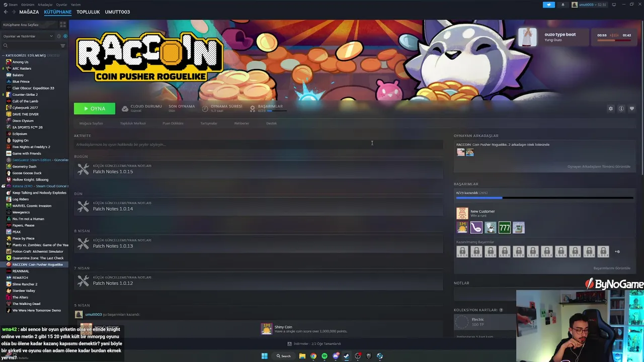Open the Mağaza Sayfası link

[91, 123]
